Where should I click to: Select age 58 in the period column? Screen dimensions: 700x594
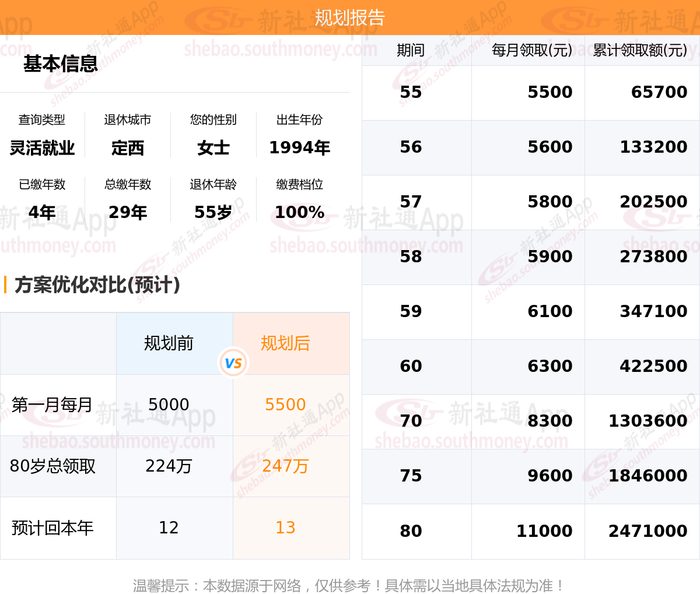tap(411, 256)
